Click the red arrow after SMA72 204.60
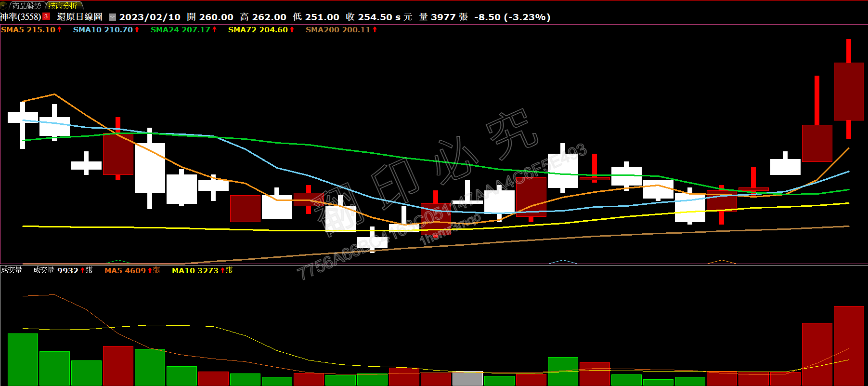 [292, 30]
